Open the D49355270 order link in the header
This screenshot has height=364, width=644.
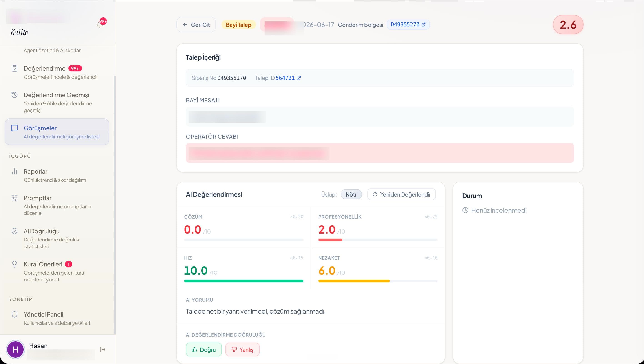pyautogui.click(x=408, y=25)
